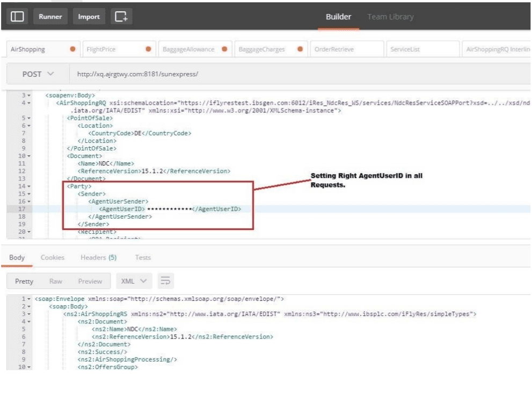Select the OrderRetrieve request tab

click(347, 49)
